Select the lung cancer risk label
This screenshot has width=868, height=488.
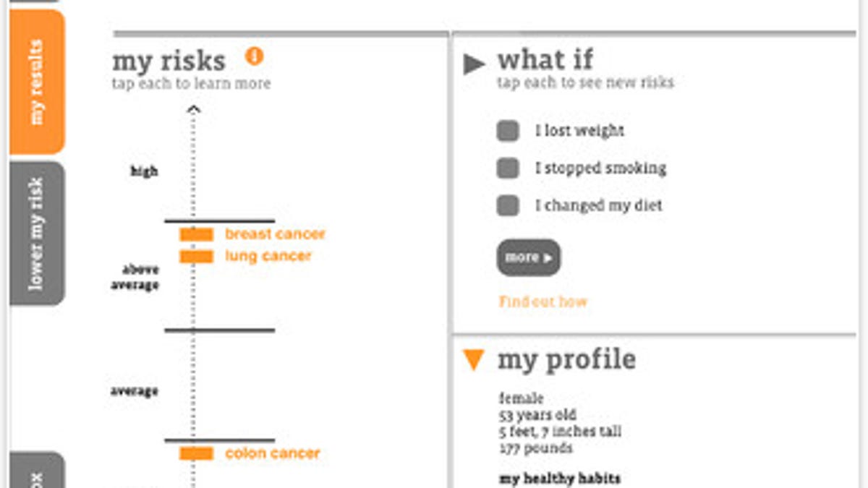(x=268, y=257)
